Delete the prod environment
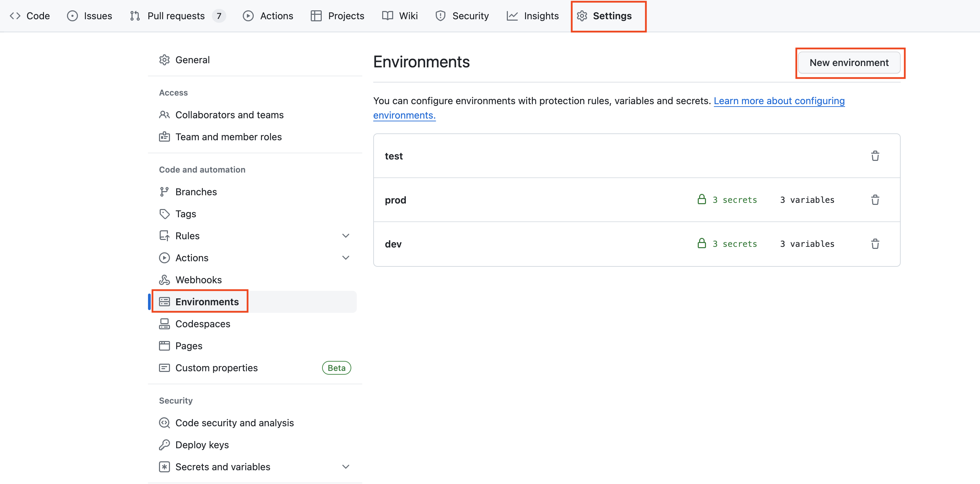Screen dimensions: 980x484 point(875,199)
